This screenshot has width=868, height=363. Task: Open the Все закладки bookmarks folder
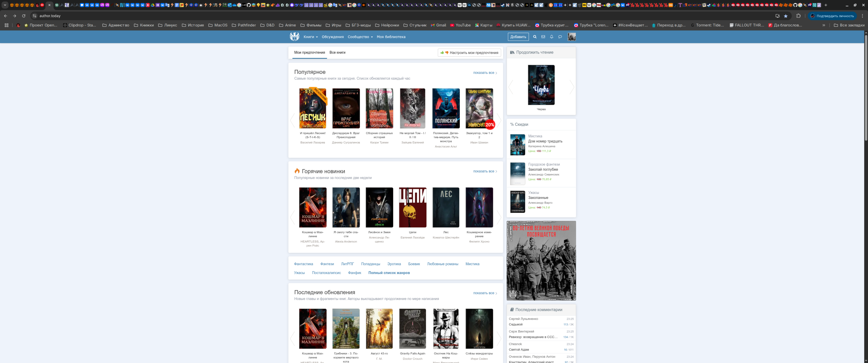pos(849,25)
